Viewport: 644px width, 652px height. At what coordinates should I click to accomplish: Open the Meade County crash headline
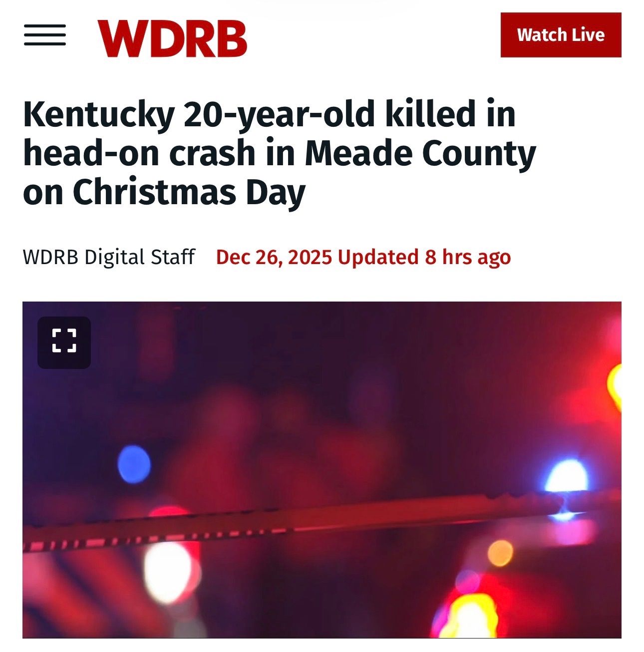tap(280, 153)
